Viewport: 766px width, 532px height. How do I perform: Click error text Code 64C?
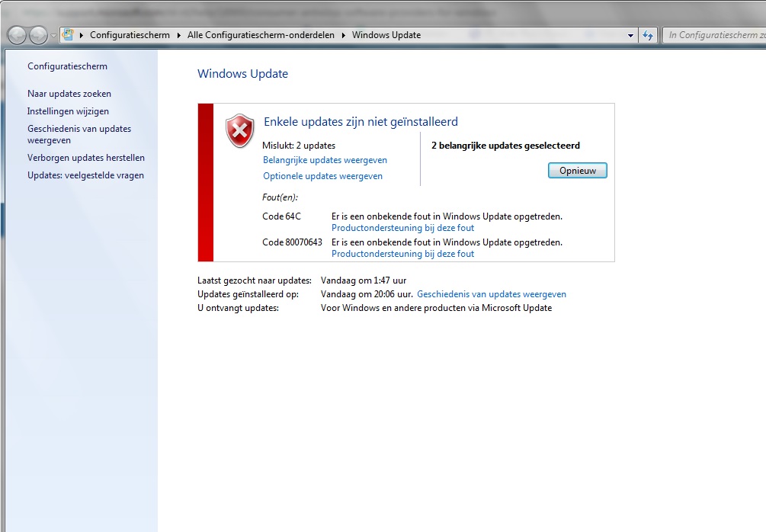(x=281, y=216)
